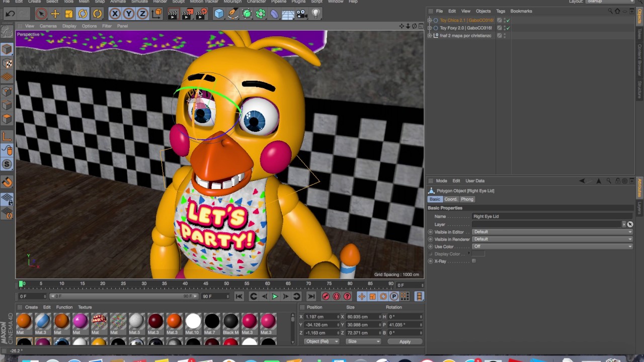Open Object Manager Tags menu
The image size is (644, 362).
point(501,11)
